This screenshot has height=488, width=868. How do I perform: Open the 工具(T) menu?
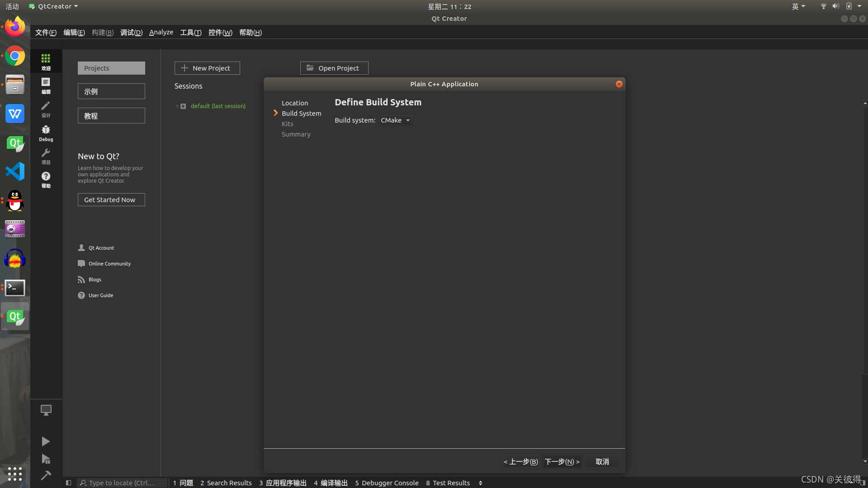coord(191,33)
